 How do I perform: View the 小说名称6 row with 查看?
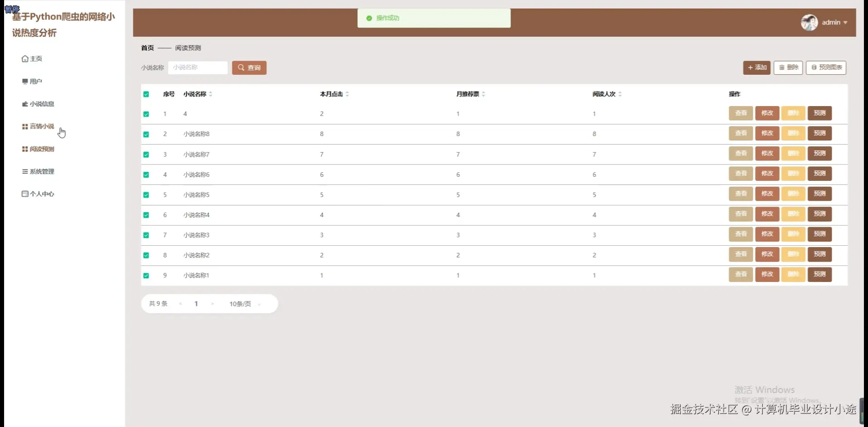741,174
